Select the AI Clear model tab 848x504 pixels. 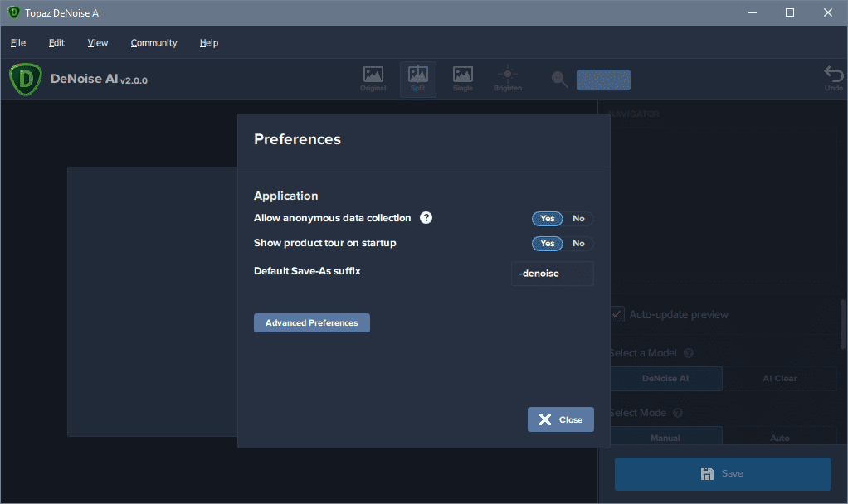(x=779, y=379)
